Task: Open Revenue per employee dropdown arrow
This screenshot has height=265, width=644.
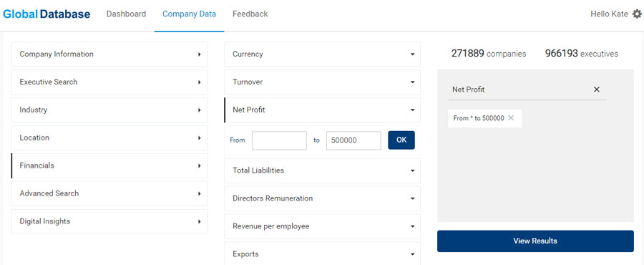Action: 412,226
